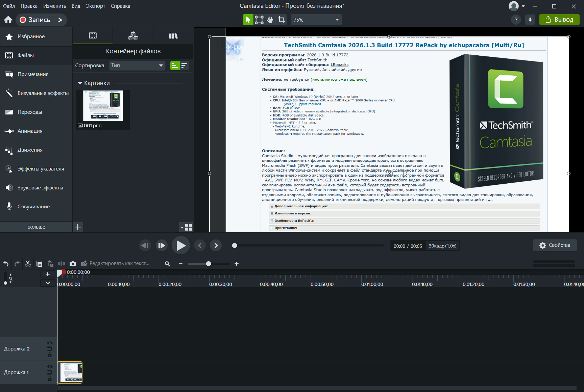Open the Свойства properties panel
The width and height of the screenshot is (584, 392).
coord(555,245)
